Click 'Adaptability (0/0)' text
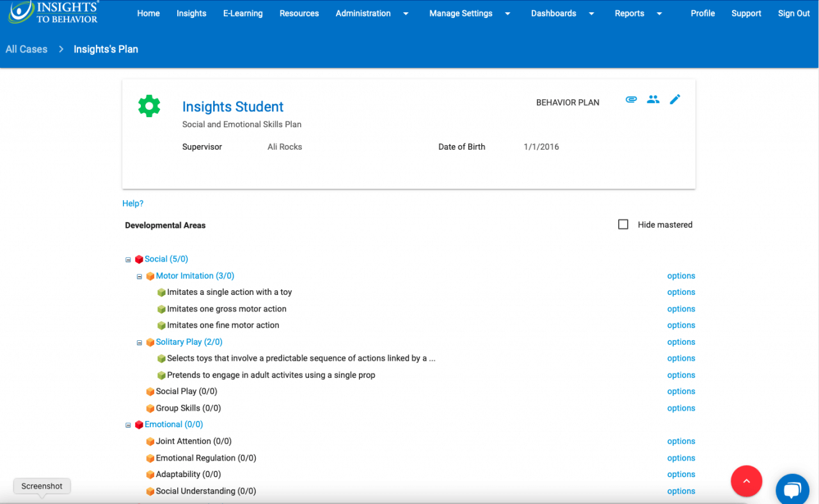 [x=188, y=475]
